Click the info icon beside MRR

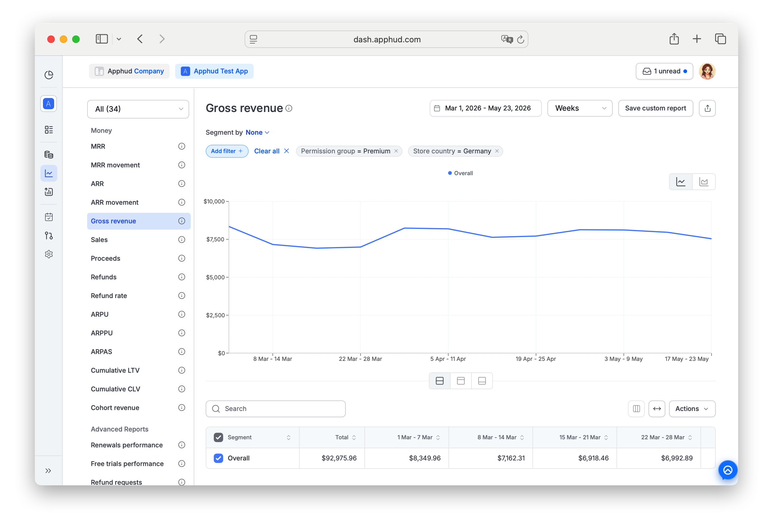click(x=181, y=146)
